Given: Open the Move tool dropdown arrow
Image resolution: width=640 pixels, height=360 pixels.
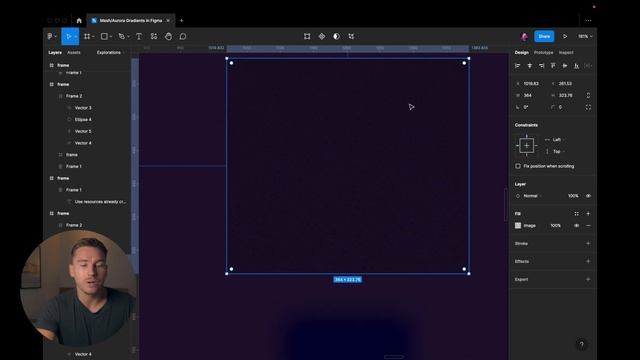Looking at the screenshot, I should point(76,37).
